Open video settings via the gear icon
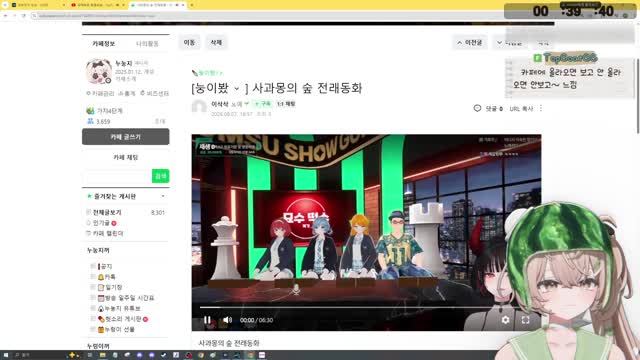 [505, 320]
